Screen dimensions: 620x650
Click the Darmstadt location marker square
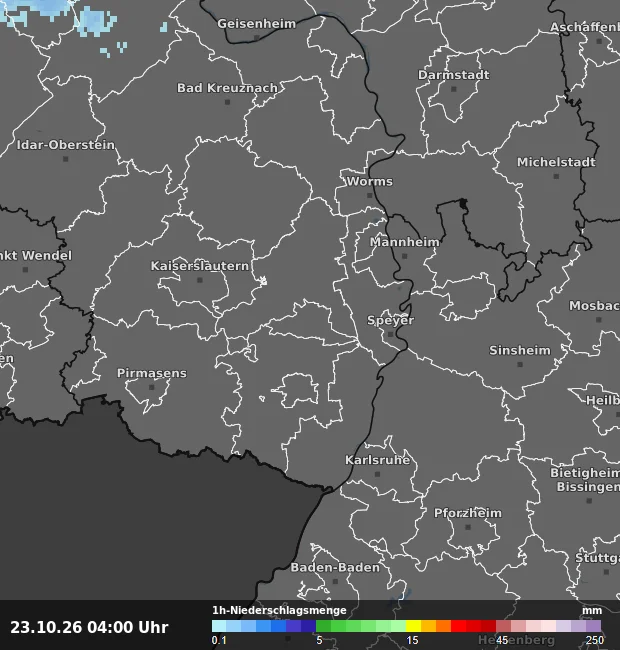pyautogui.click(x=454, y=89)
